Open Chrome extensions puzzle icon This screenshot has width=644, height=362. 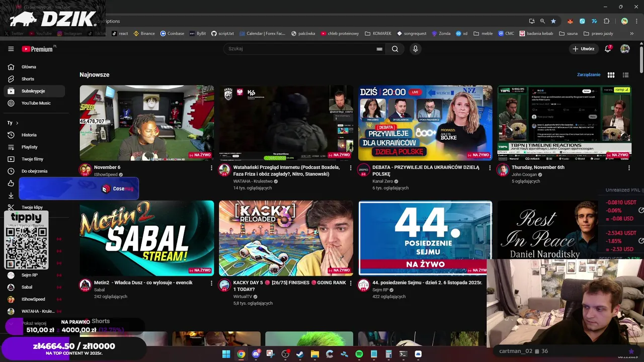[606, 21]
